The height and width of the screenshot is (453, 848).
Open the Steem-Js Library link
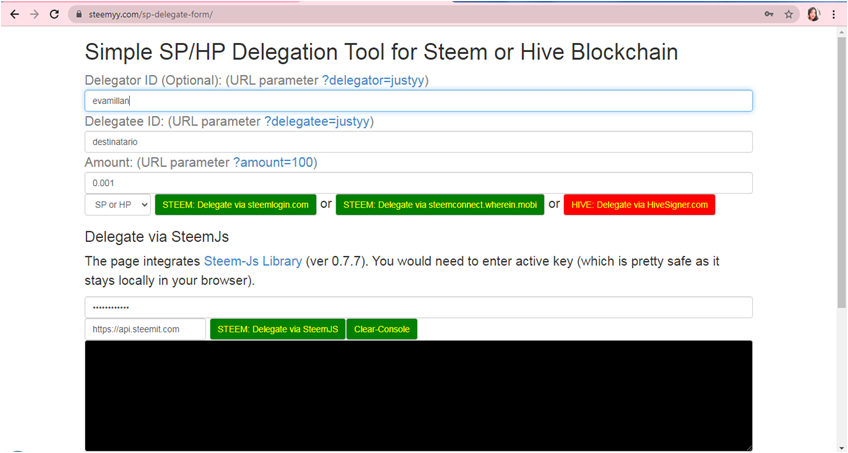click(253, 262)
